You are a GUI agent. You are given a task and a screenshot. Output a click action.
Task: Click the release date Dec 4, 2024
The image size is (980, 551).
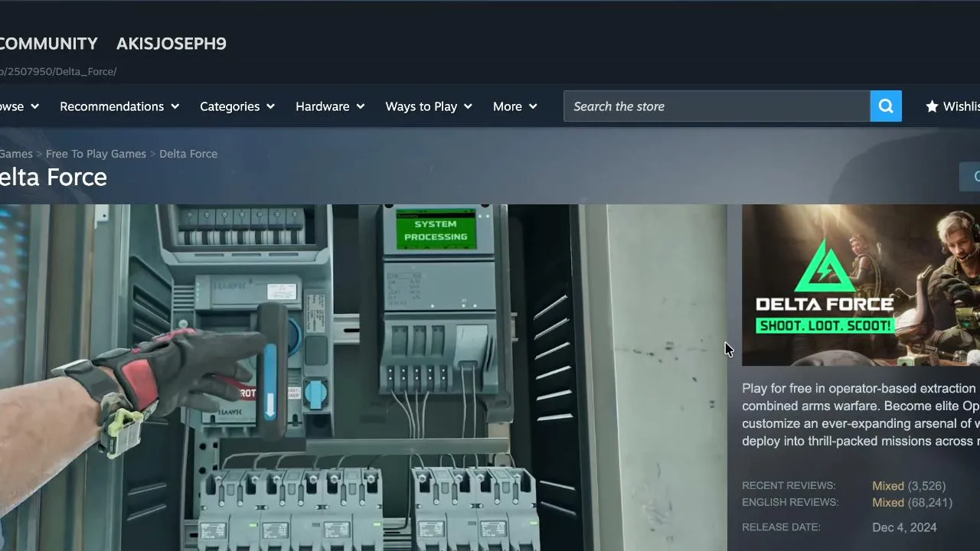tap(904, 527)
